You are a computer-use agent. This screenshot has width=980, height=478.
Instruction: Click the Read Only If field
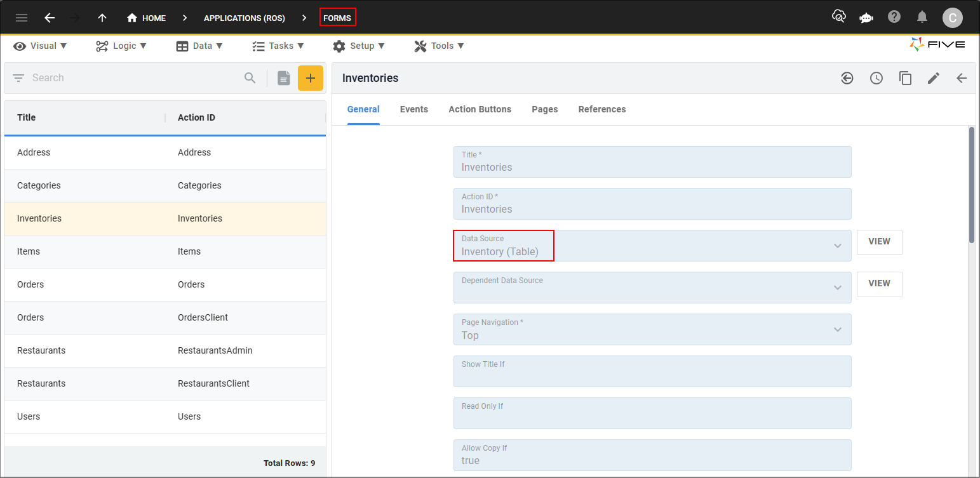coord(652,413)
